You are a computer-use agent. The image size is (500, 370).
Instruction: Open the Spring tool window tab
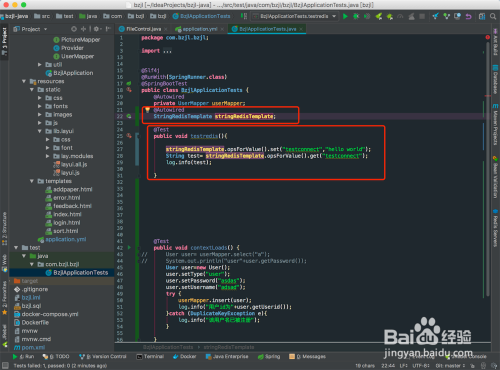tap(269, 356)
